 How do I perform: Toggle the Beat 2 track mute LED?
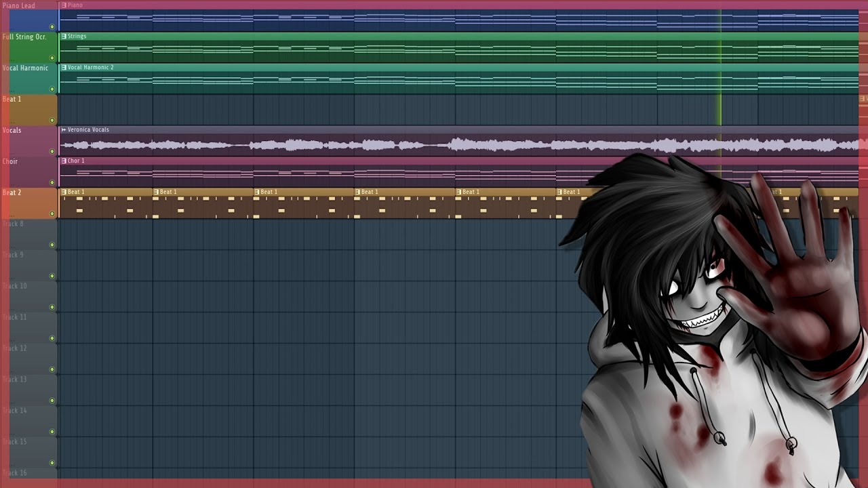(52, 214)
